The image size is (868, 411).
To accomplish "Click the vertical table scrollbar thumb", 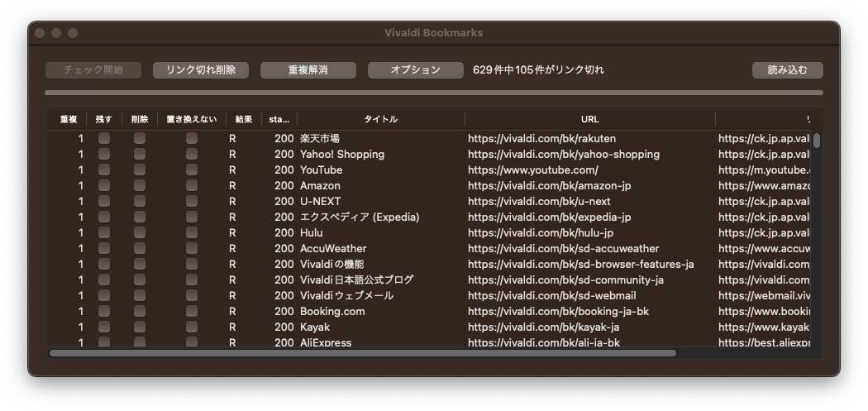I will [x=817, y=140].
